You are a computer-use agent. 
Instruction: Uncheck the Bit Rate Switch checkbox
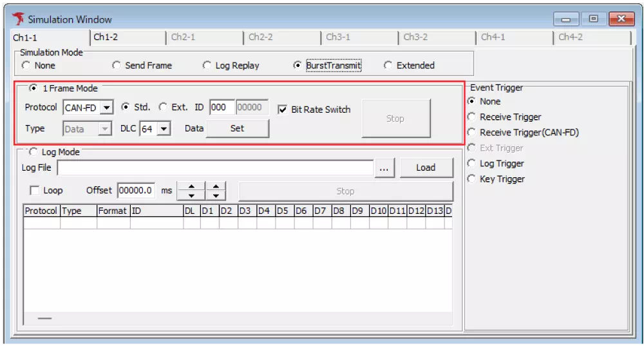point(282,110)
